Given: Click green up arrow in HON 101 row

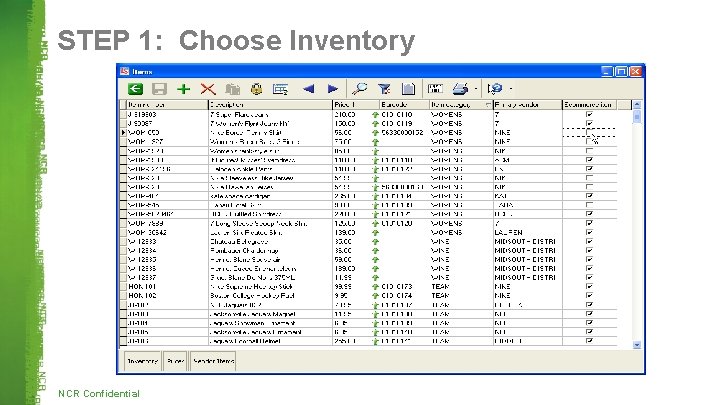Looking at the screenshot, I should point(375,287).
